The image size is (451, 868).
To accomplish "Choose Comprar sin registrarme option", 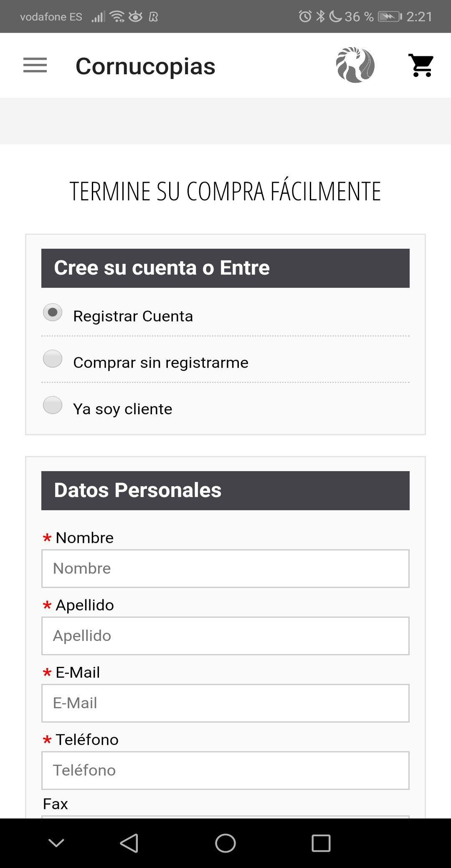I will coord(53,359).
